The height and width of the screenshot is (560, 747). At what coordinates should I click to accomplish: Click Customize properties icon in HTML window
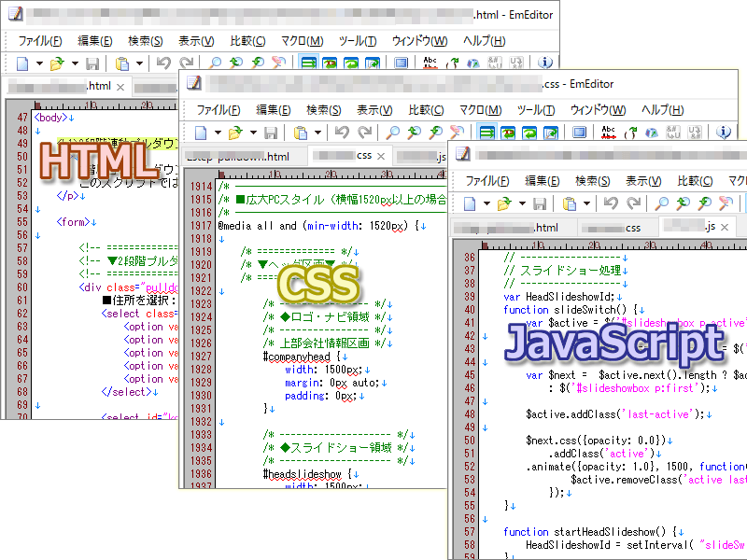[402, 63]
